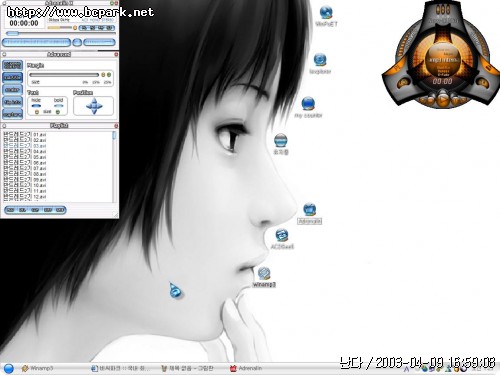Click the counter display atop the orange Winamp skin
The image size is (500, 375).
pos(443,10)
